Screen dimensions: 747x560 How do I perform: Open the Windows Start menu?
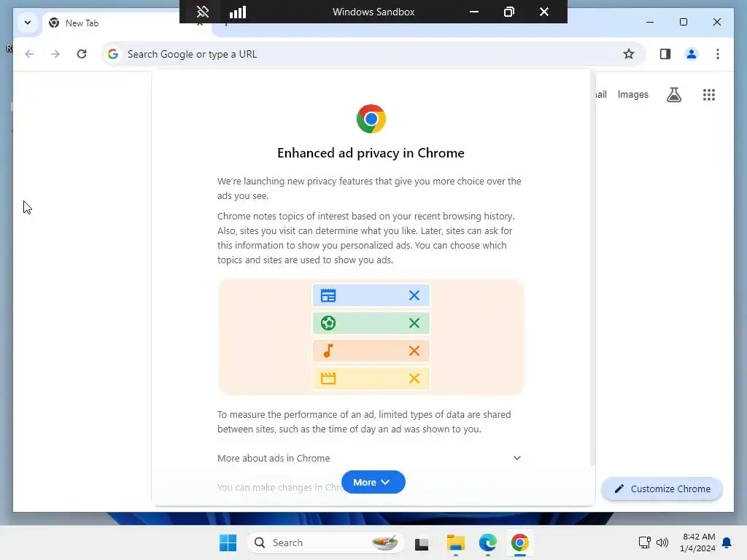click(228, 542)
